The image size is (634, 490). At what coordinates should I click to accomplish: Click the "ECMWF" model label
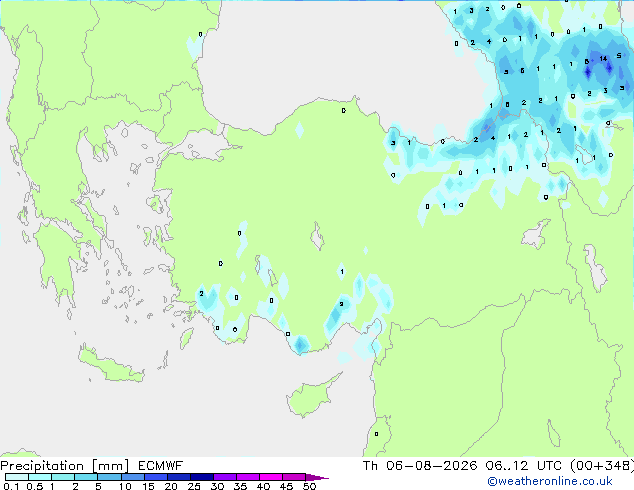coord(161,466)
